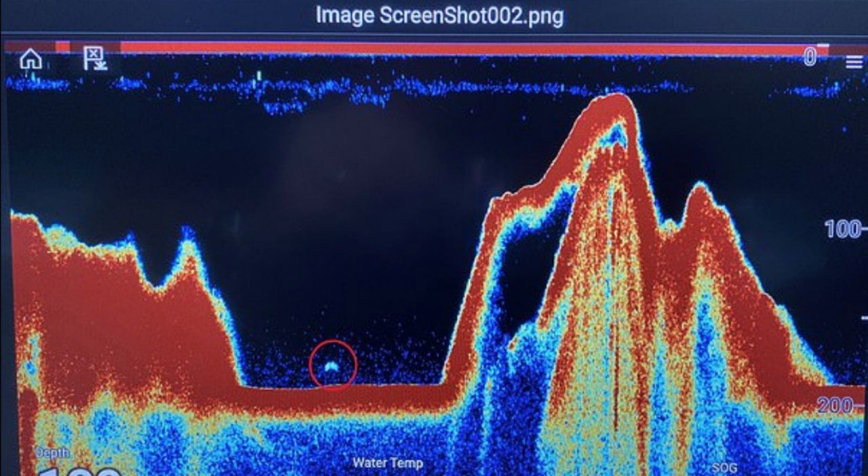Tap the depth tick between 100 and 200
The height and width of the screenshot is (476, 868).
point(863,317)
